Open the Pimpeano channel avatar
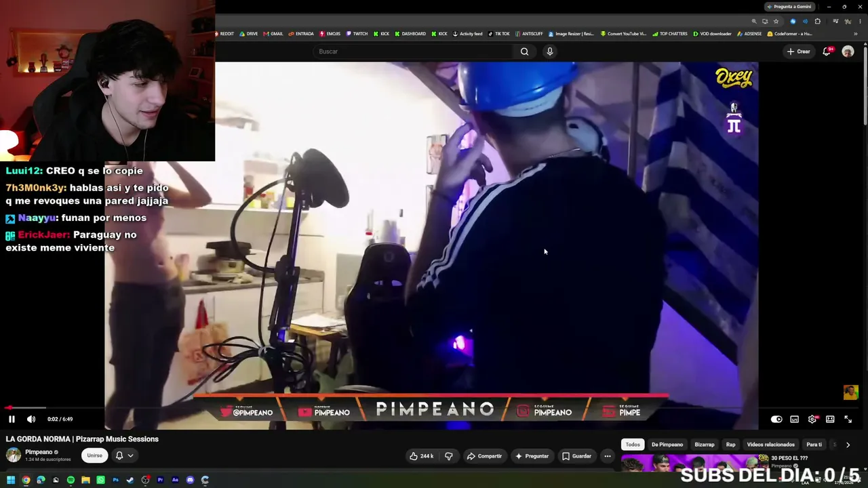Screen dimensions: 868x488 click(x=12, y=455)
